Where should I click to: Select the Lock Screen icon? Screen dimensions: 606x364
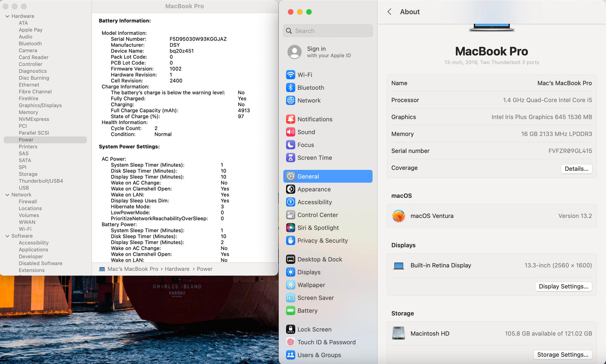click(291, 330)
